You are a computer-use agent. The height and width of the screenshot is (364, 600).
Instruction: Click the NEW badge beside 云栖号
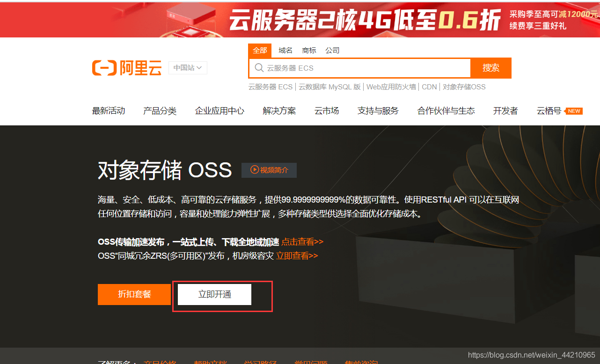[574, 111]
